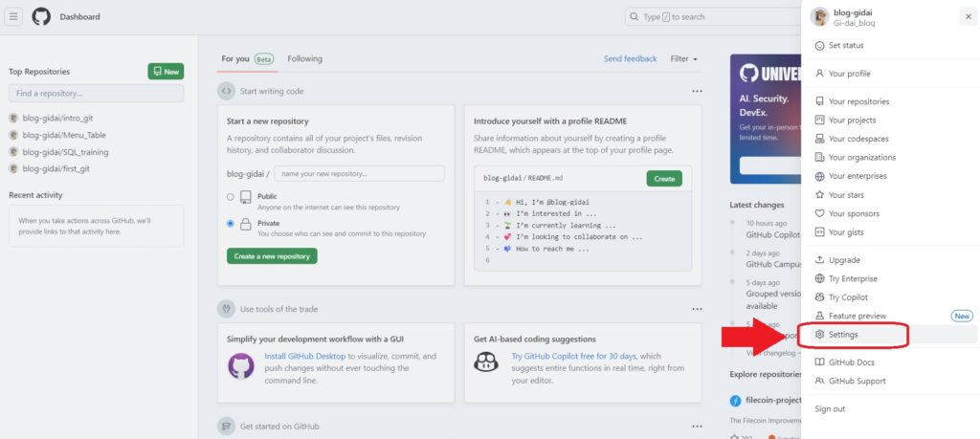
Task: Click the Send feedback link
Action: click(x=630, y=58)
